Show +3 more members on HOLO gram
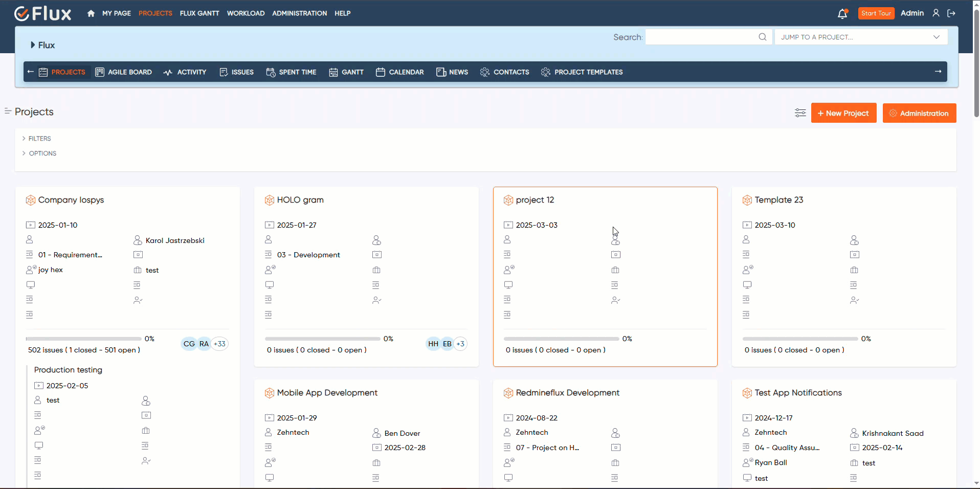The height and width of the screenshot is (489, 980). (x=460, y=344)
